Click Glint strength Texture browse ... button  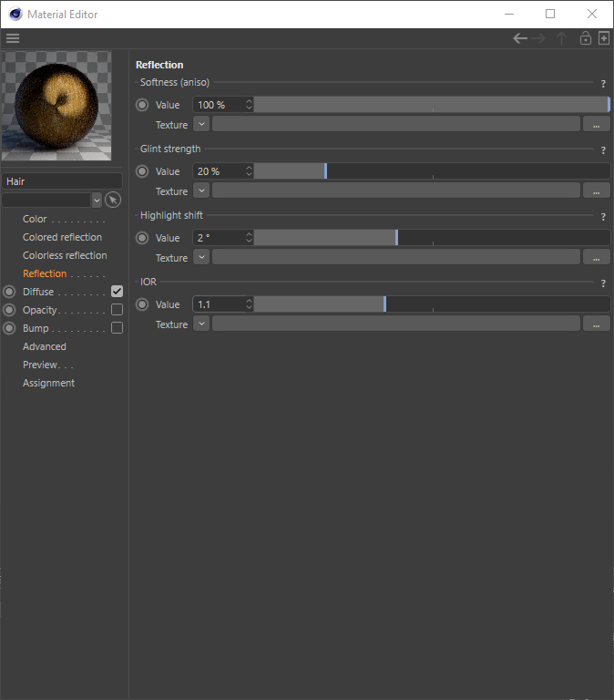pyautogui.click(x=596, y=190)
